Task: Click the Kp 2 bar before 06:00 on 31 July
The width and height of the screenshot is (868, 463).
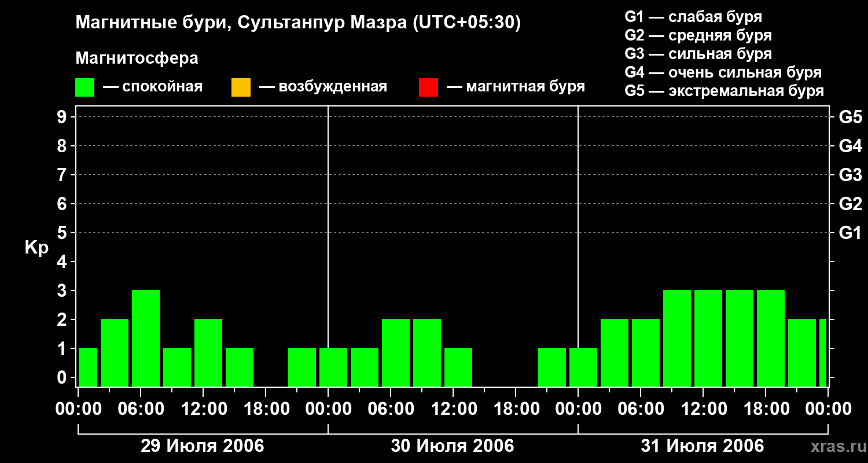Action: coord(615,352)
